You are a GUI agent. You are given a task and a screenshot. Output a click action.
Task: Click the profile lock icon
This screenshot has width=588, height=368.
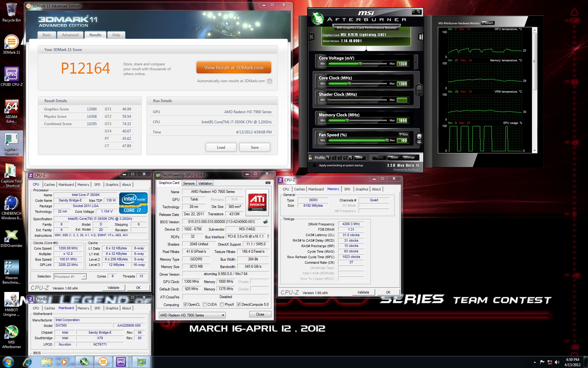(x=310, y=157)
